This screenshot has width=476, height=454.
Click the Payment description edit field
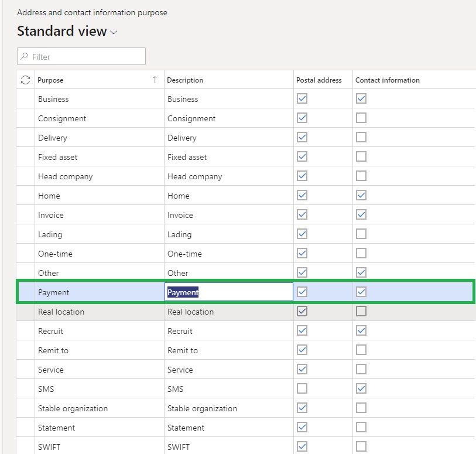point(228,292)
